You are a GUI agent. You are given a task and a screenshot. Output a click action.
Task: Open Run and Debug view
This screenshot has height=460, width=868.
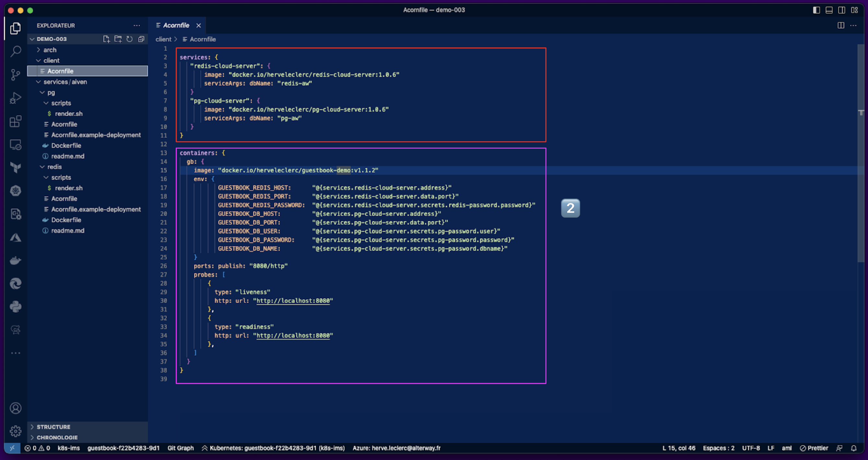click(16, 98)
